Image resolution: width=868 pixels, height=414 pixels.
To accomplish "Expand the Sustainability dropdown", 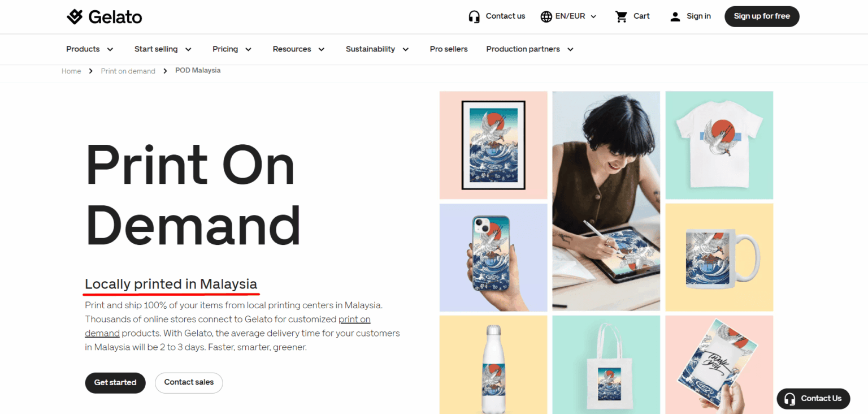I will coord(377,49).
